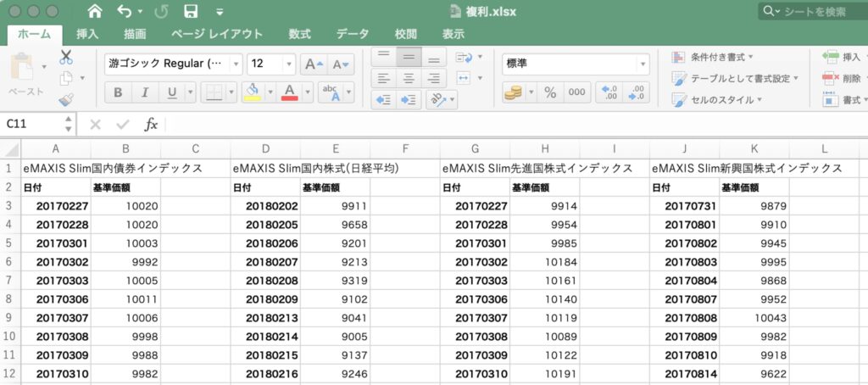This screenshot has height=385, width=868.
Task: Apply the yellow fill color bucket
Action: pyautogui.click(x=253, y=92)
